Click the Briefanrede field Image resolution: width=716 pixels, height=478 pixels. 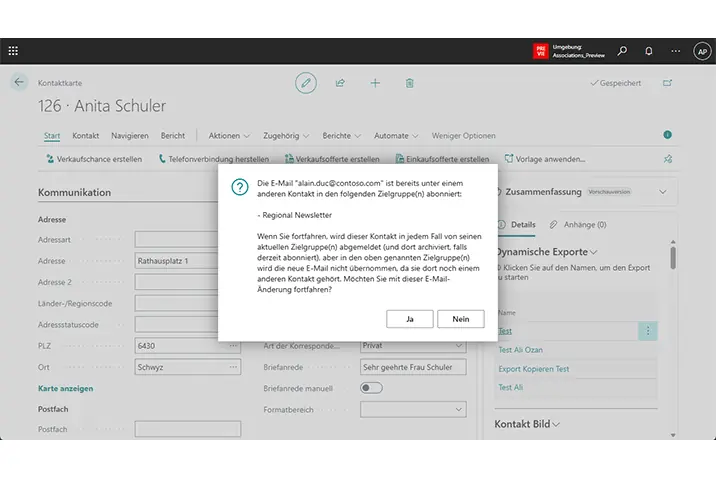click(413, 367)
